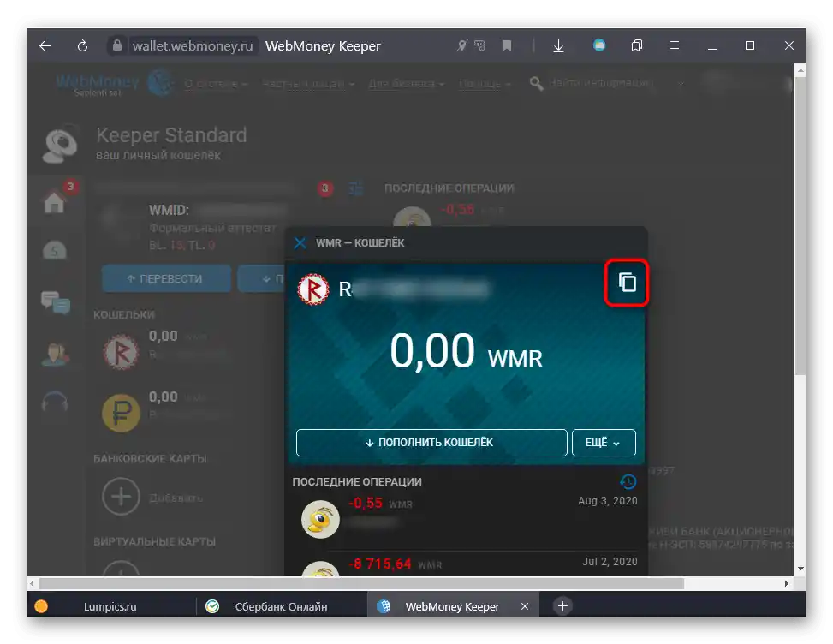The width and height of the screenshot is (833, 644).
Task: Open the Помощь menu
Action: pos(485,83)
